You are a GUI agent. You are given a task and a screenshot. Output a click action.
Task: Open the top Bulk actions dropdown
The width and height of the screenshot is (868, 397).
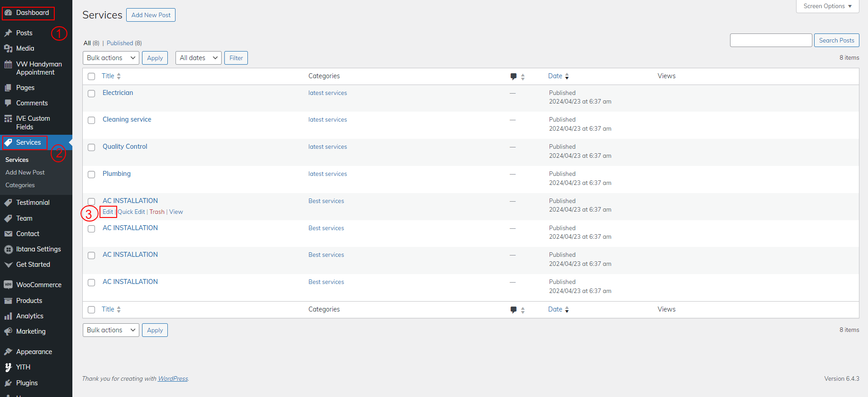pos(111,58)
